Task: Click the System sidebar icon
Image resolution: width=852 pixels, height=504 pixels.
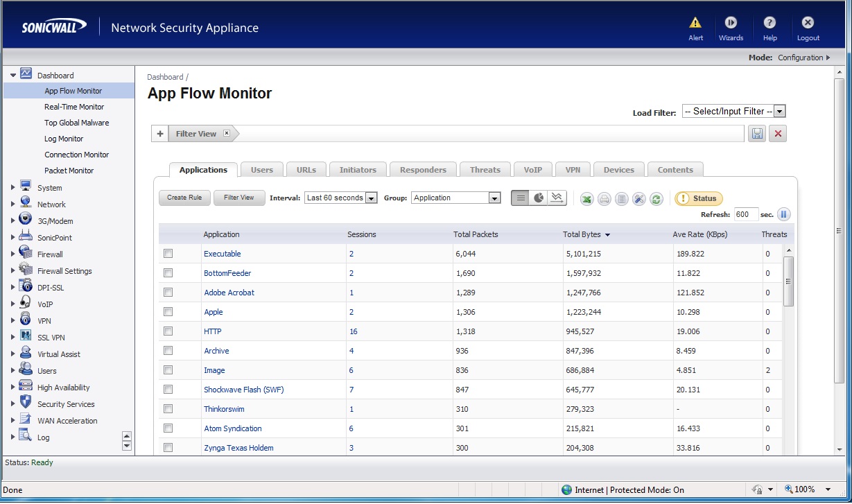Action: 26,186
